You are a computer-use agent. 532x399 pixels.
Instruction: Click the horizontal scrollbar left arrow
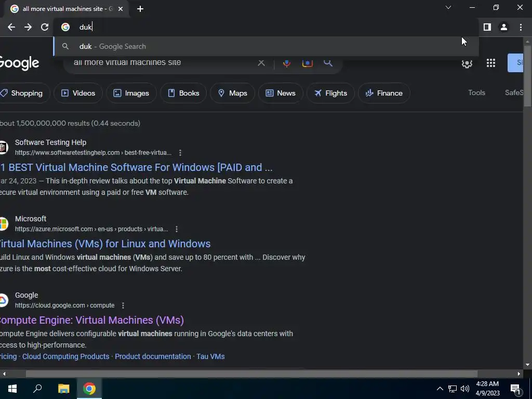click(x=4, y=374)
